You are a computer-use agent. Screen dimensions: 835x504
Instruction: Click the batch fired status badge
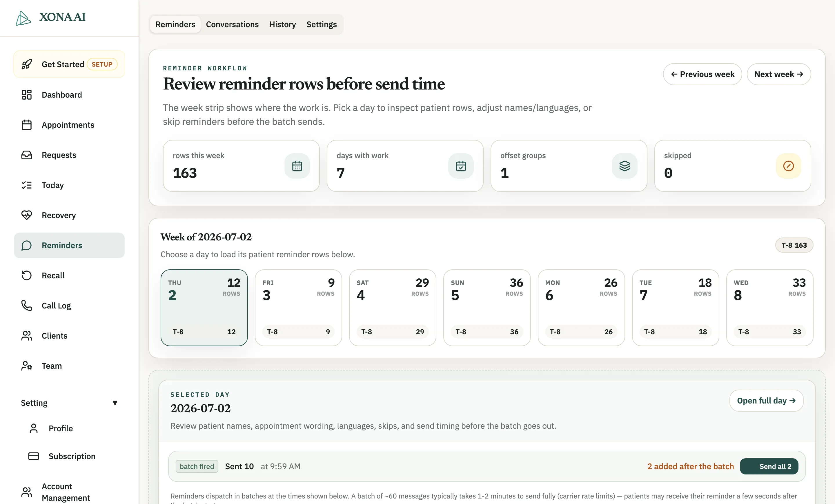point(197,466)
